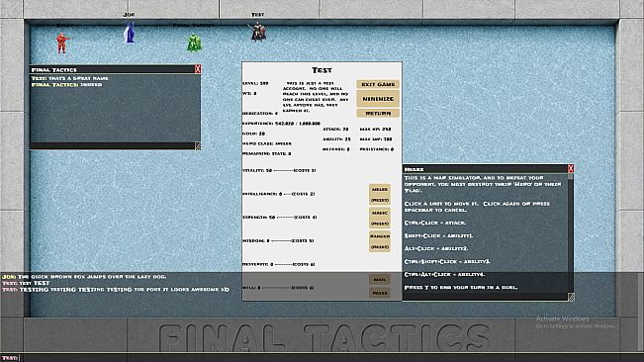Close the Final Tactics chat window
The image size is (644, 362).
coord(198,69)
